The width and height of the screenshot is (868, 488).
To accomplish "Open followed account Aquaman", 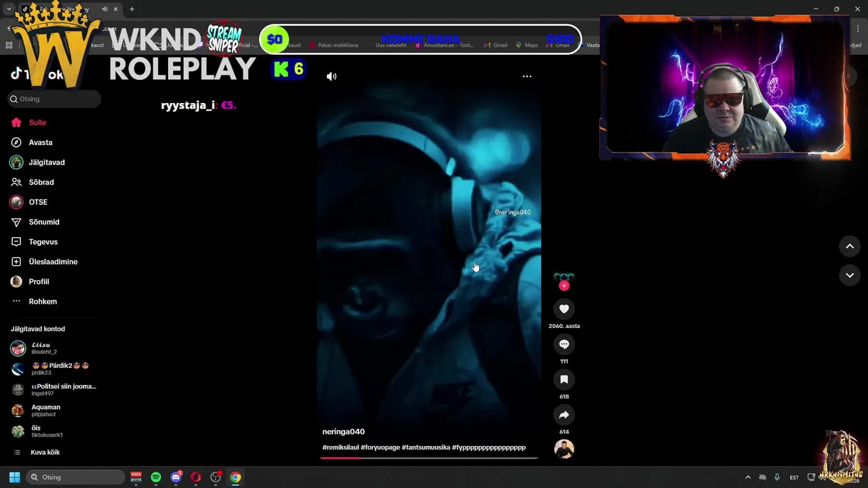I will 53,411.
